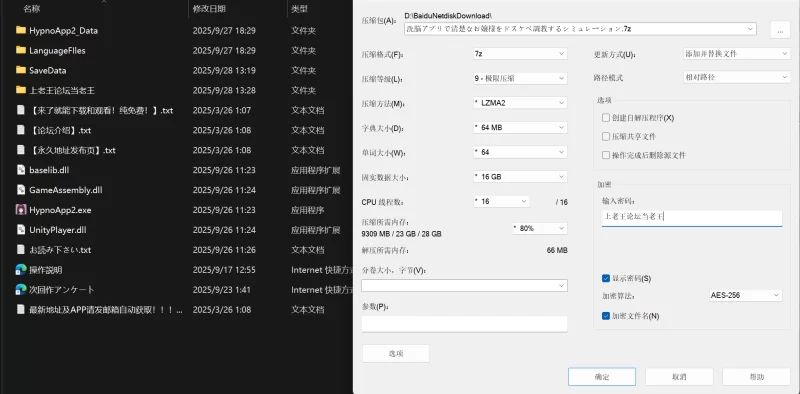
Task: Click the 输入密码 password field
Action: click(692, 218)
